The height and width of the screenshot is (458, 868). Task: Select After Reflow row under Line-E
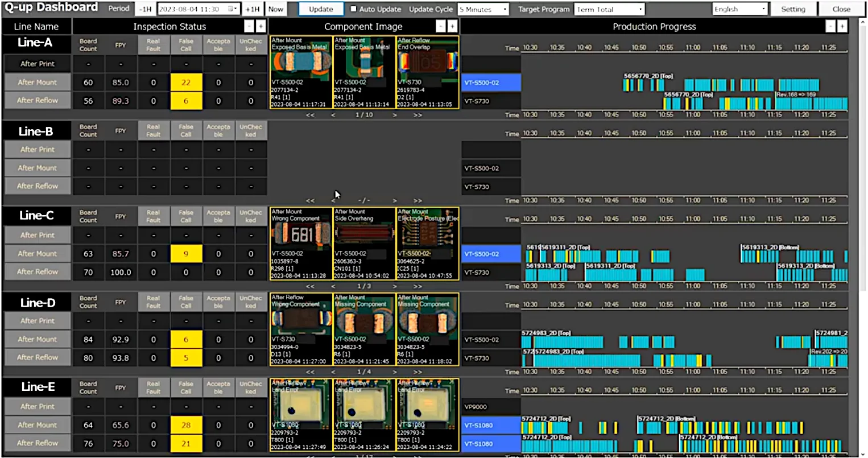click(x=38, y=443)
